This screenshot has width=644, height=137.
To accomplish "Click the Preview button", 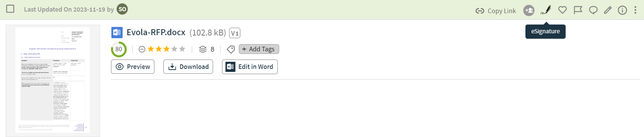I will pyautogui.click(x=133, y=67).
